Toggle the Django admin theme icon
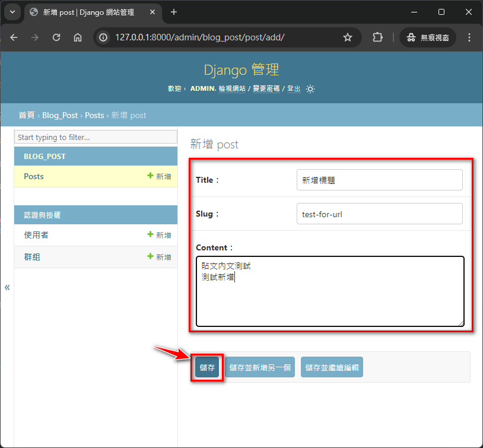Image resolution: width=483 pixels, height=448 pixels. (310, 89)
